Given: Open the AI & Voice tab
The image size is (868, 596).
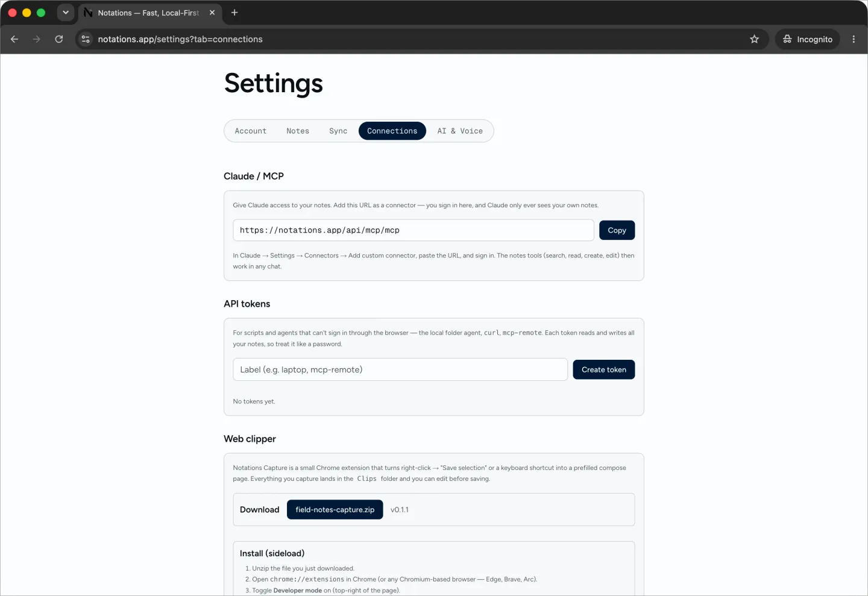Looking at the screenshot, I should 460,131.
